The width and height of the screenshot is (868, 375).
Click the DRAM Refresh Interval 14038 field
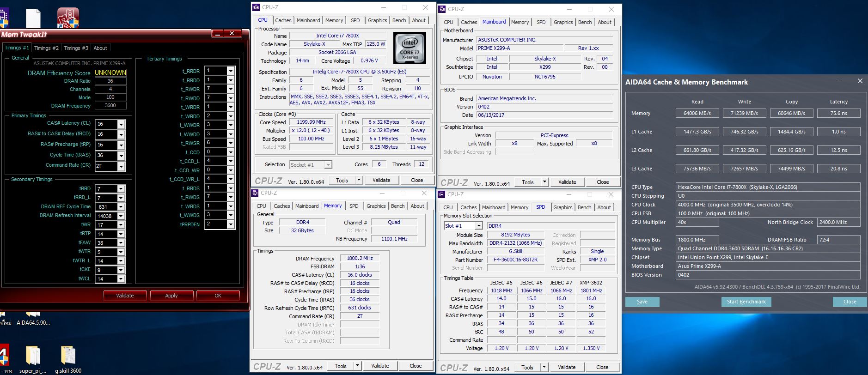[106, 216]
